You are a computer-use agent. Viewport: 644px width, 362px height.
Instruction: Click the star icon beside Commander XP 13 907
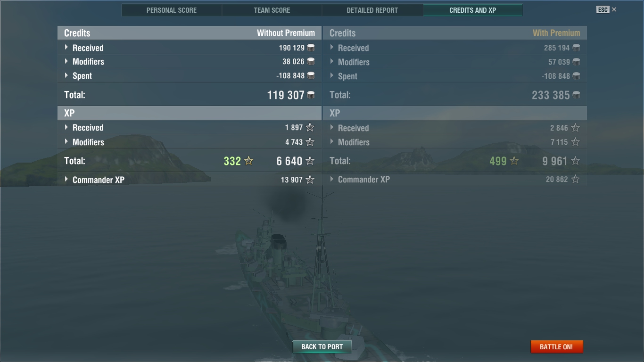pos(310,179)
